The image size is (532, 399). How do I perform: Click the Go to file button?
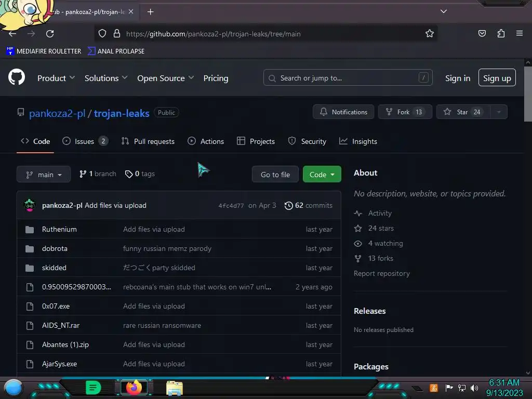(275, 174)
